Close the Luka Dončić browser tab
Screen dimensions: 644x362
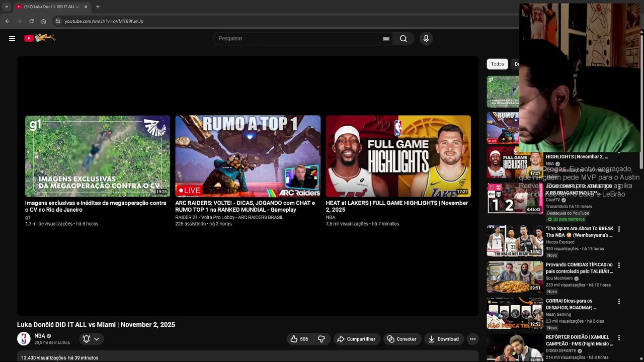click(86, 7)
